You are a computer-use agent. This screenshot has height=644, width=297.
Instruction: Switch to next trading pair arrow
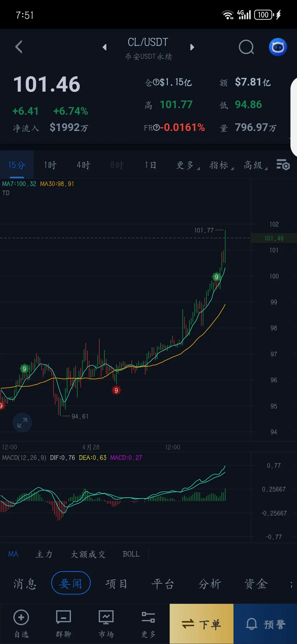coord(192,47)
